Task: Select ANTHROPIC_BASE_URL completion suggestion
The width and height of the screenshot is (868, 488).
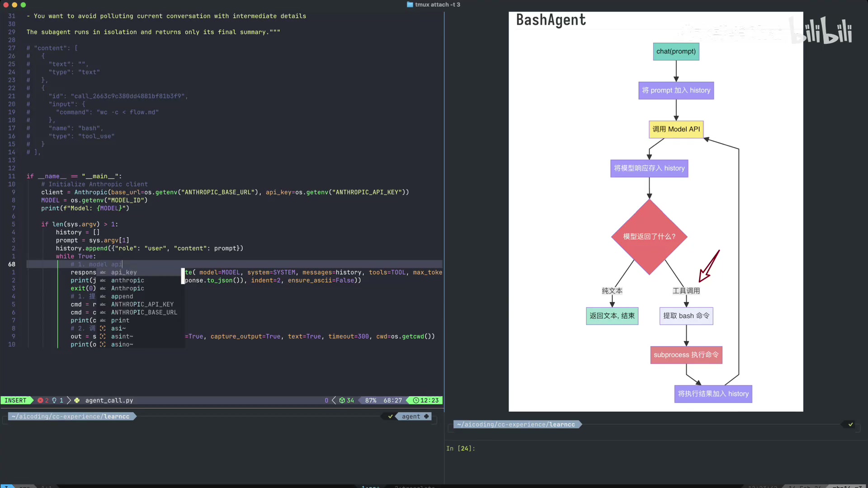Action: pyautogui.click(x=144, y=312)
